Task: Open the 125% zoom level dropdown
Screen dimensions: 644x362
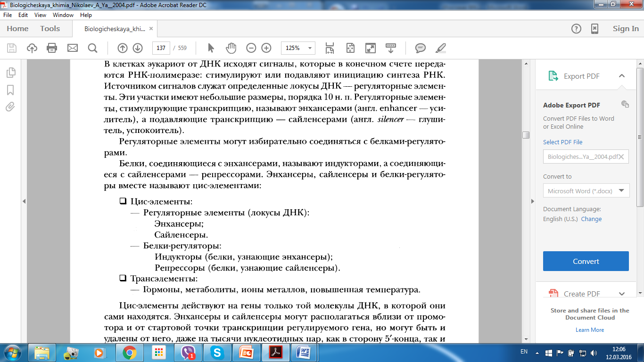Action: (298, 48)
